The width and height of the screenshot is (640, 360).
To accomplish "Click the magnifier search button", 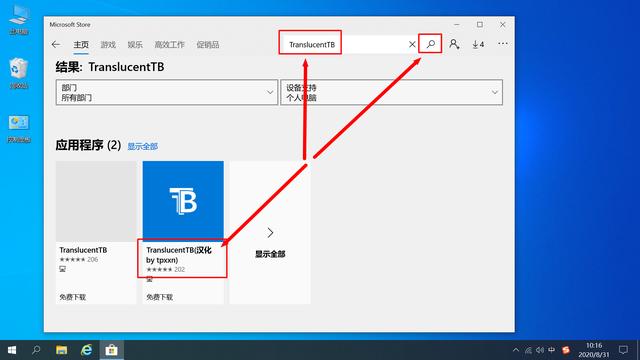I will (x=431, y=44).
